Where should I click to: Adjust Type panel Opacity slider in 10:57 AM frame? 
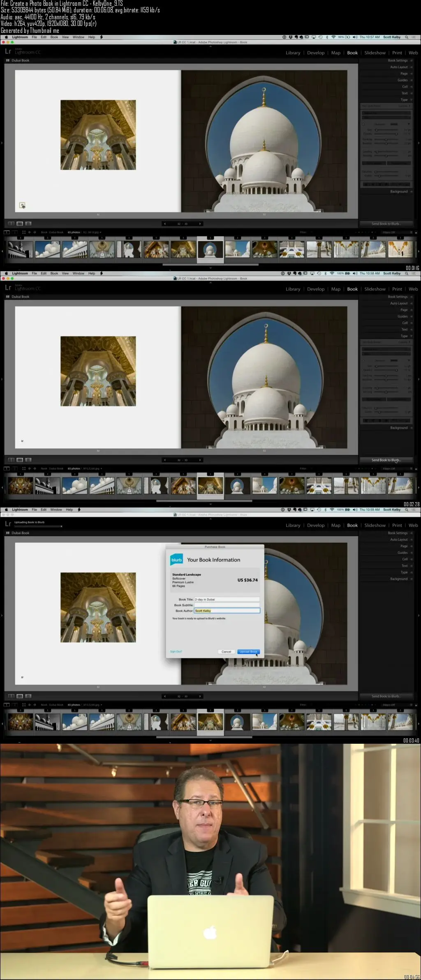pyautogui.click(x=386, y=134)
